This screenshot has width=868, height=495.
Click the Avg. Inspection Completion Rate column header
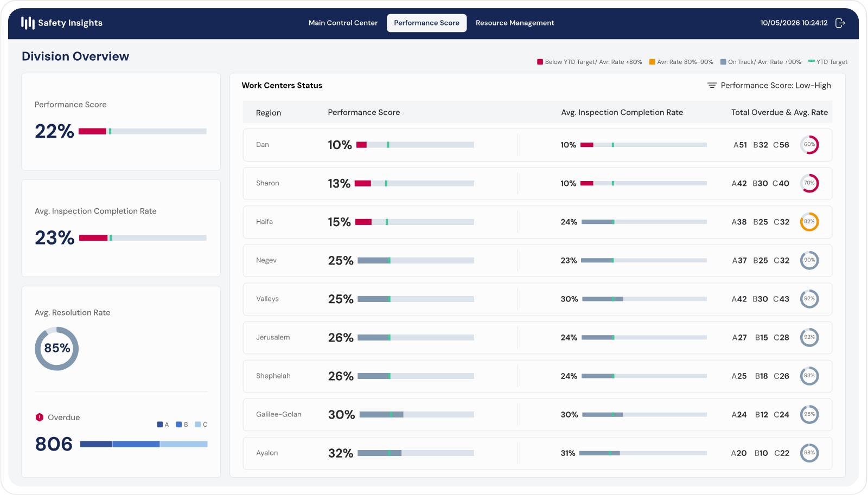coord(622,112)
